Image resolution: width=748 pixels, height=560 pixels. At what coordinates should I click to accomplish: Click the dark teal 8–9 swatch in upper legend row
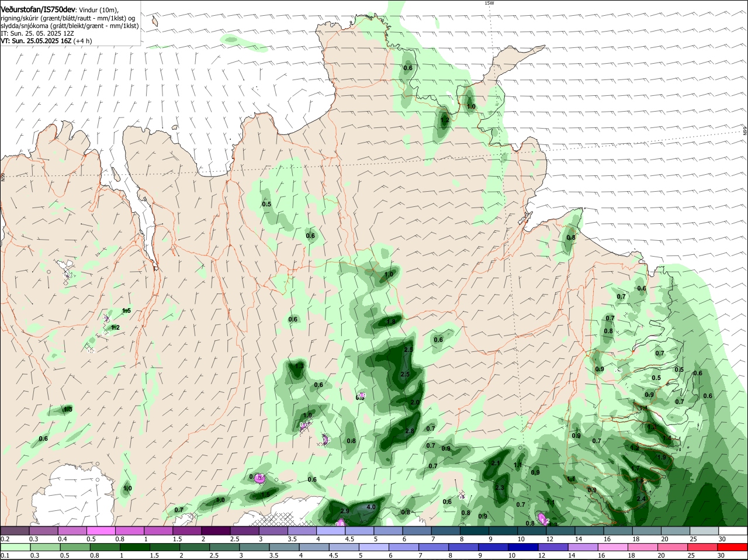pos(474,531)
